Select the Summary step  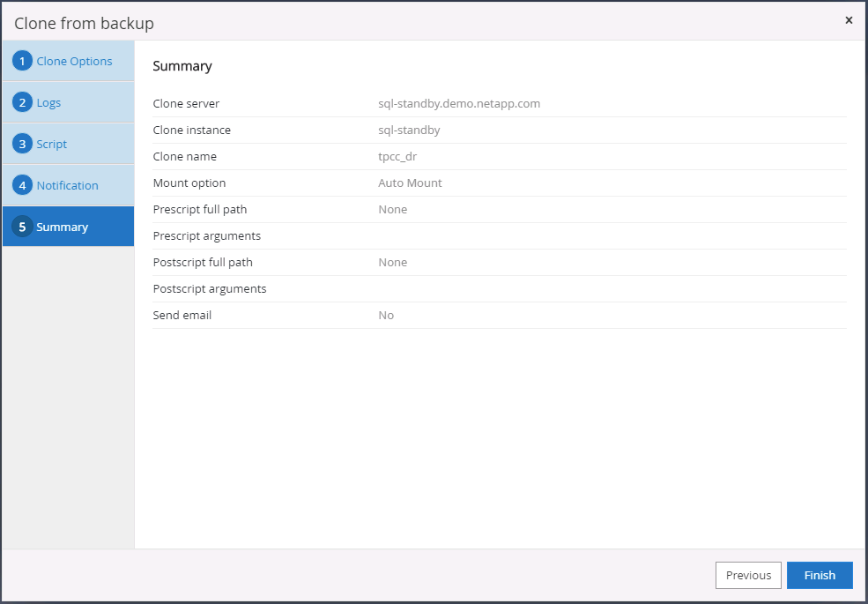click(62, 227)
